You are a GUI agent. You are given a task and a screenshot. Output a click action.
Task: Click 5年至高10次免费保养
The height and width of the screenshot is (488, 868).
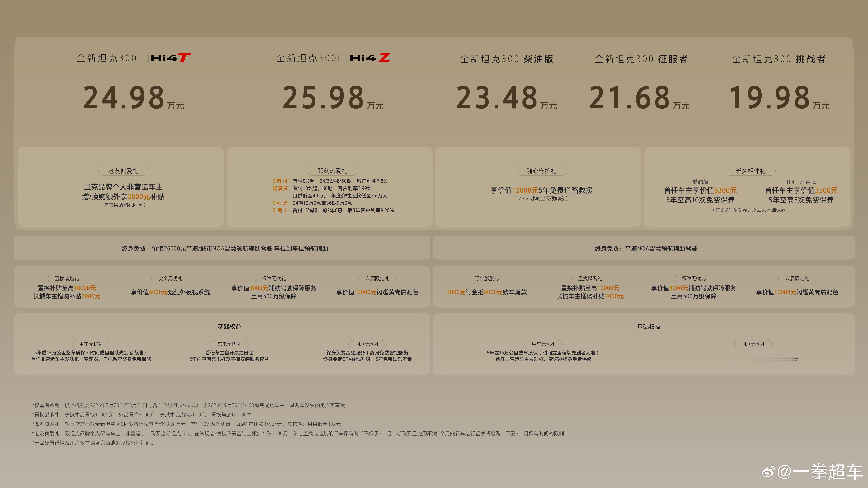coord(700,200)
